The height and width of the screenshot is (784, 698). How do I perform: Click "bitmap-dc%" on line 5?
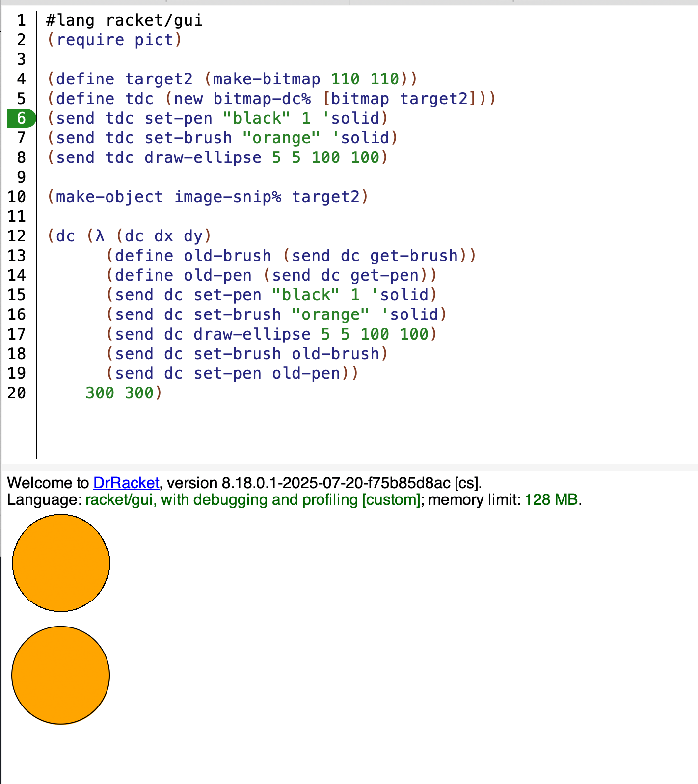click(262, 99)
